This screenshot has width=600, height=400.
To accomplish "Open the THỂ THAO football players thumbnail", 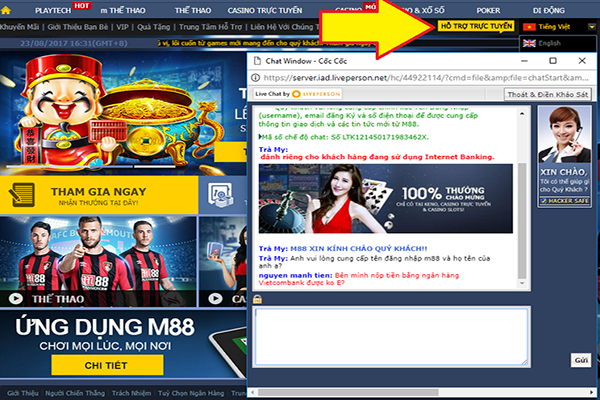I will click(98, 261).
